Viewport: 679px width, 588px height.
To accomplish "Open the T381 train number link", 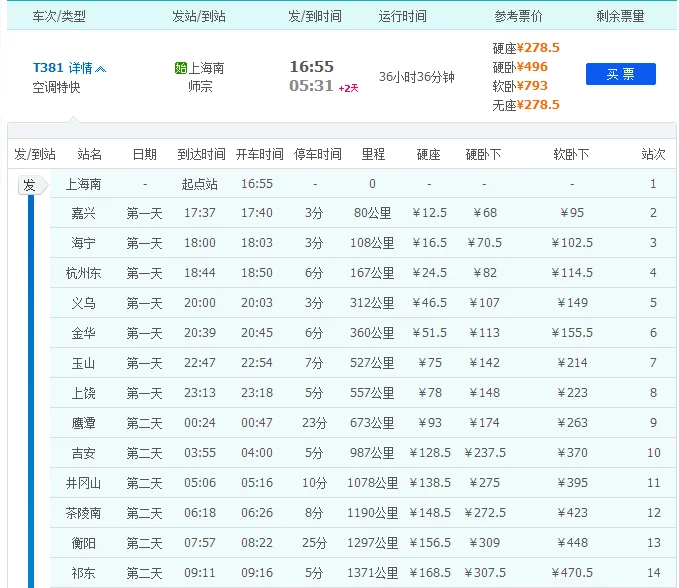I will coord(48,68).
